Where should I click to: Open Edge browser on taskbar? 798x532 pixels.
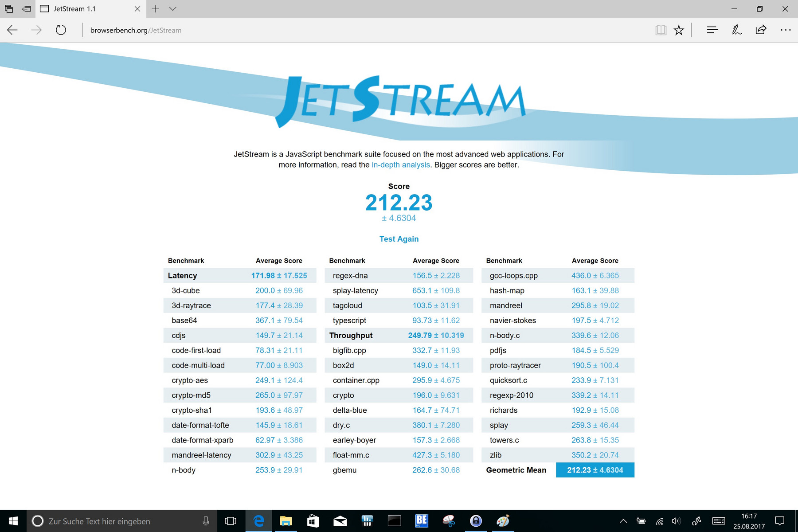pyautogui.click(x=258, y=521)
